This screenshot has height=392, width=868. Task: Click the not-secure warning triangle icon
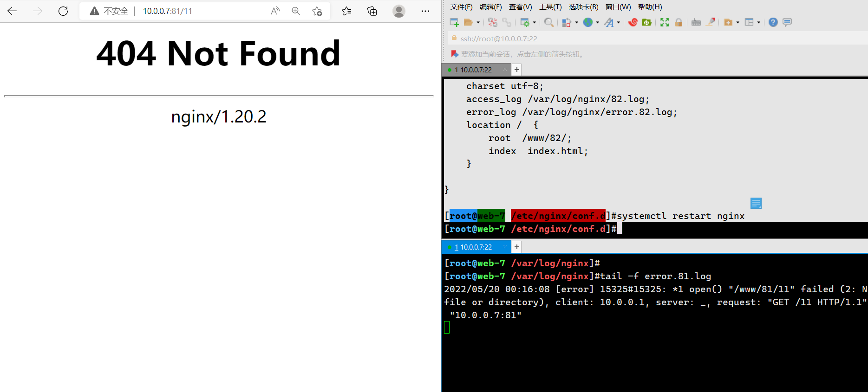click(94, 11)
